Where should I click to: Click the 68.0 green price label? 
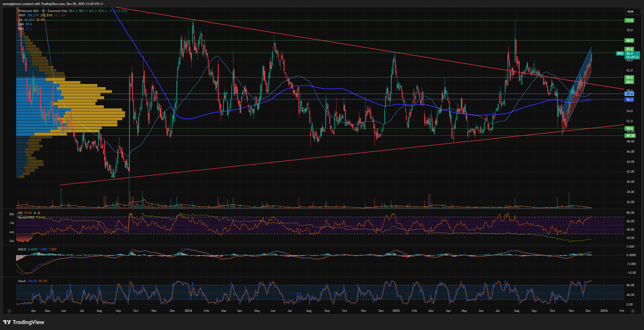click(629, 41)
